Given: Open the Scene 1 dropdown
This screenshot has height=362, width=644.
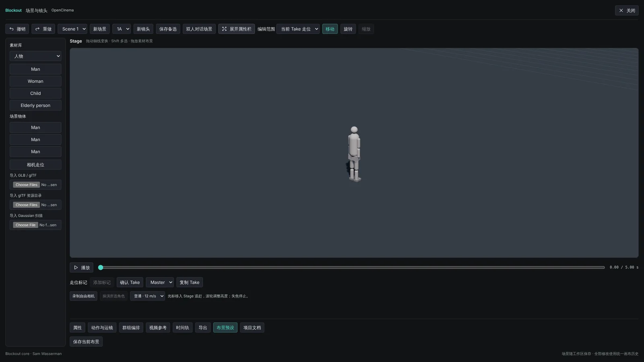Looking at the screenshot, I should click(72, 29).
